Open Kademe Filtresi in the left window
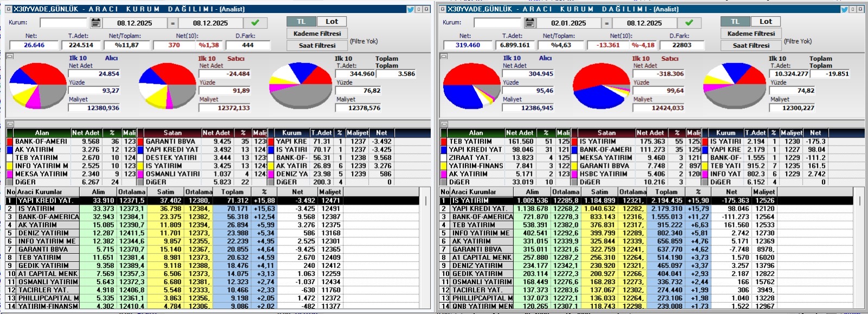Viewport: 868px width, 314px height. click(x=317, y=34)
